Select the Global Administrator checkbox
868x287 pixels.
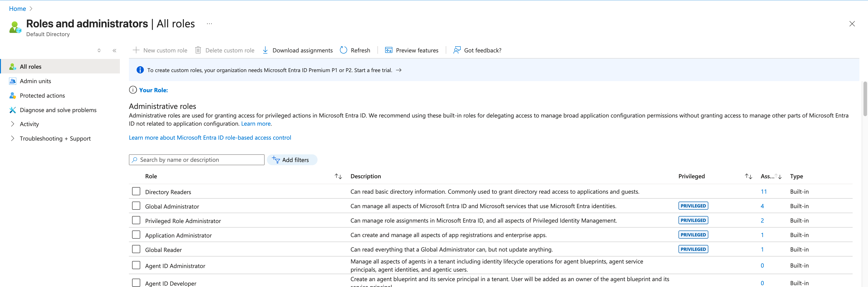(136, 206)
